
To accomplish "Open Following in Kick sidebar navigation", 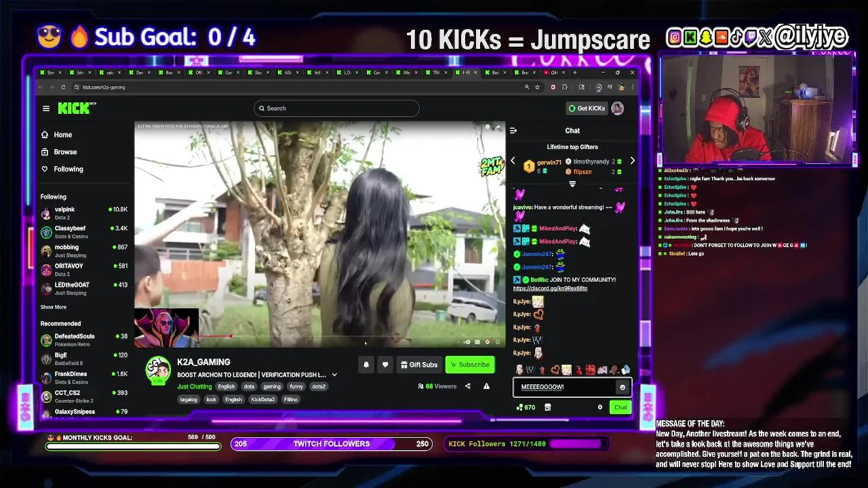I will click(62, 169).
